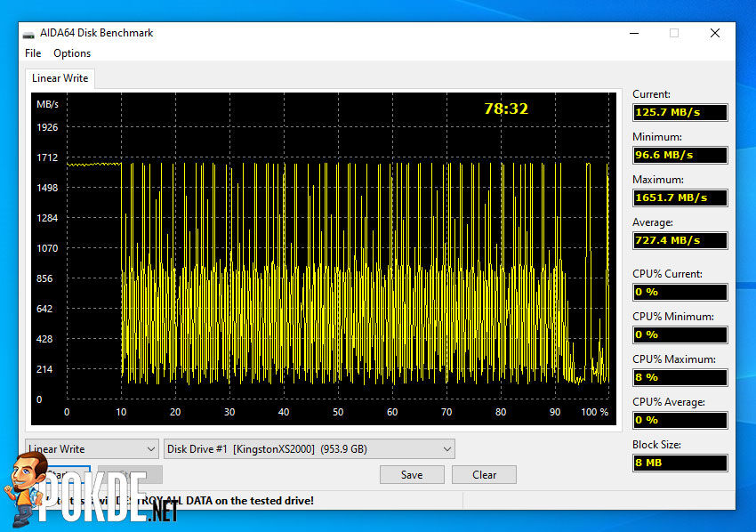Screen dimensions: 756x532
Task: Close the AIDA64 Disk Benchmark window
Action: click(x=715, y=33)
